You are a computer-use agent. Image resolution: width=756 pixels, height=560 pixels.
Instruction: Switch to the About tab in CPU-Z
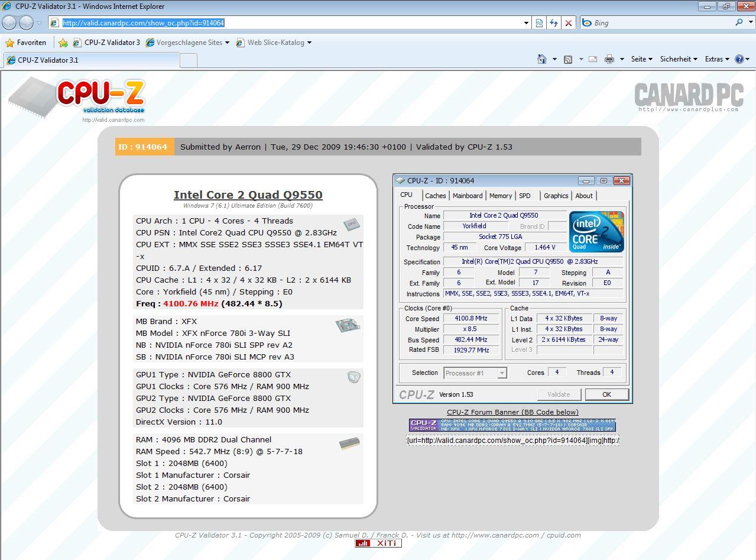(584, 196)
